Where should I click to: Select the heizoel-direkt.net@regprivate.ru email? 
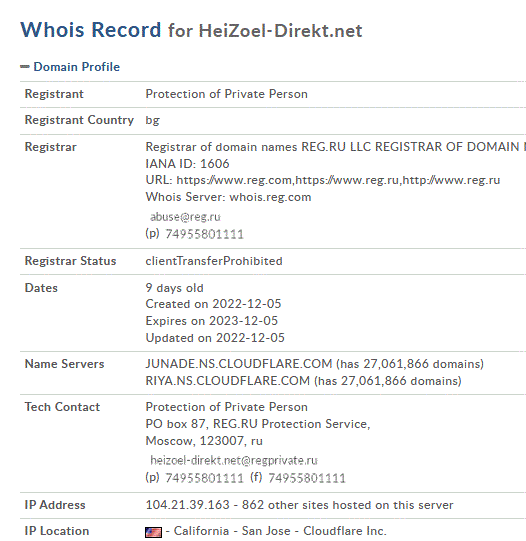coord(234,460)
